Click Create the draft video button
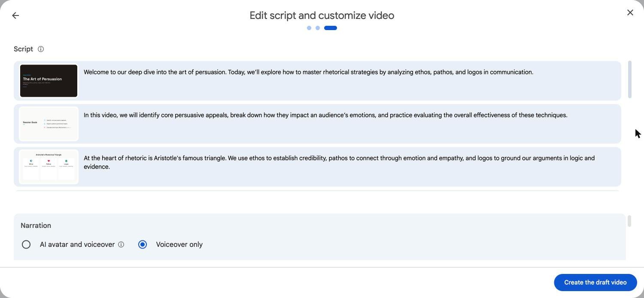 (x=595, y=283)
